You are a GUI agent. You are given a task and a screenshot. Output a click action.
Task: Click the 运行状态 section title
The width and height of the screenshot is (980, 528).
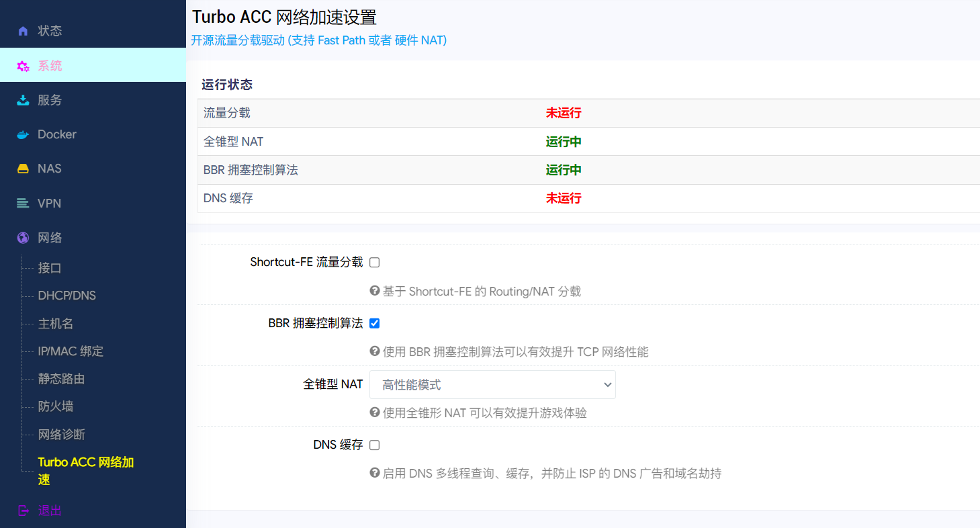[227, 85]
